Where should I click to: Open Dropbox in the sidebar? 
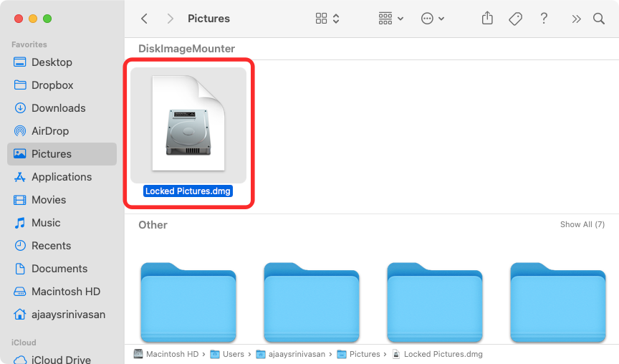(x=62, y=85)
